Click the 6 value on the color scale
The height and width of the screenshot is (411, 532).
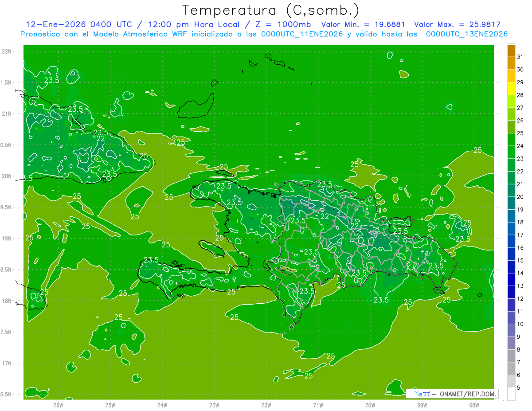click(x=519, y=375)
